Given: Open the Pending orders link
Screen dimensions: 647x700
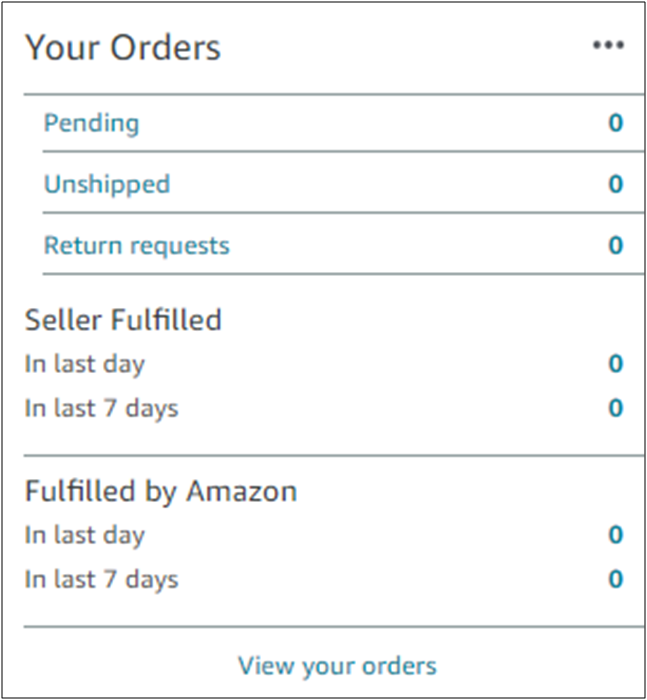Looking at the screenshot, I should 91,123.
